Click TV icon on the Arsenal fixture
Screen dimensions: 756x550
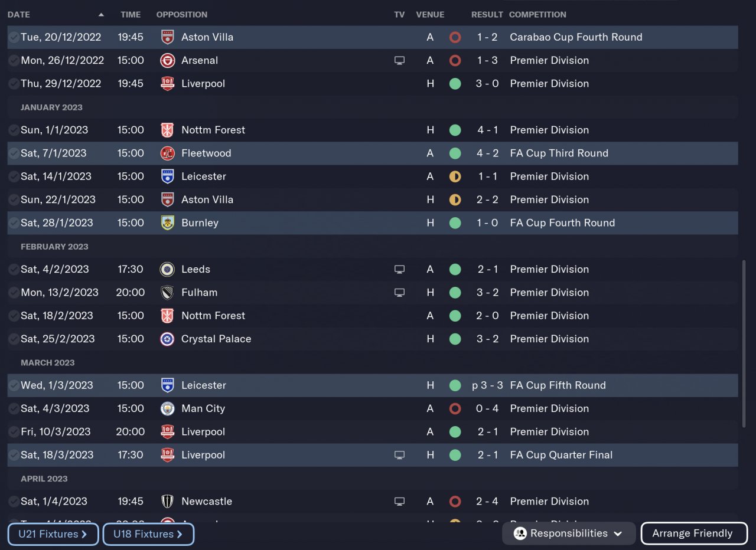[x=399, y=60]
